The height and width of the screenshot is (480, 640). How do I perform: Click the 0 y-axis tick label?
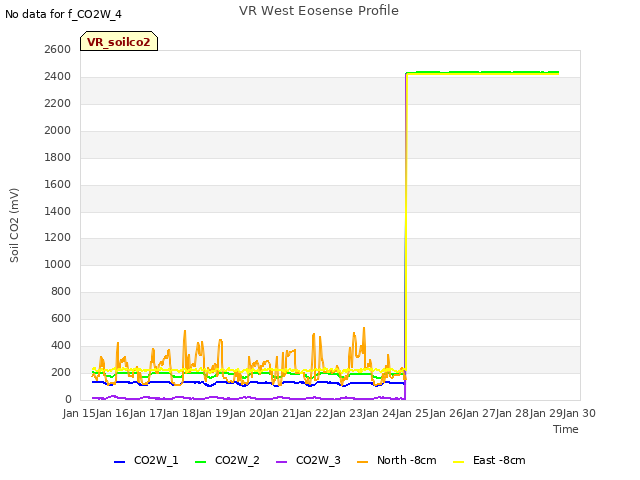(x=68, y=399)
